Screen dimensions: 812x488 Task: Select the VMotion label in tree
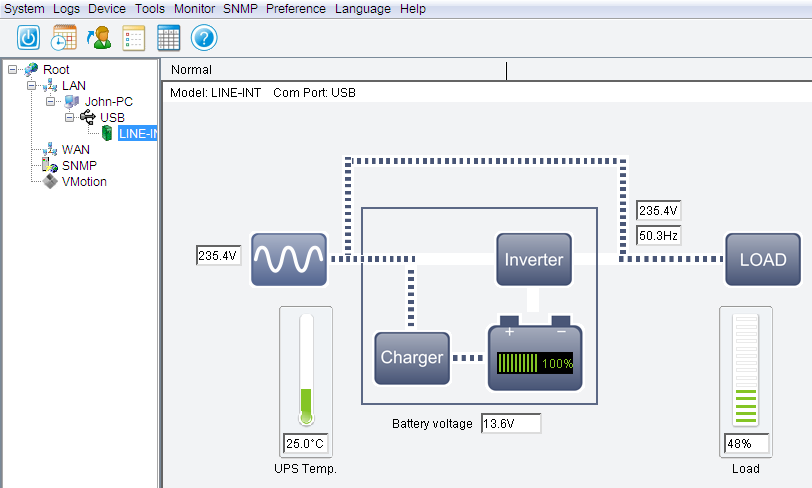pos(84,182)
